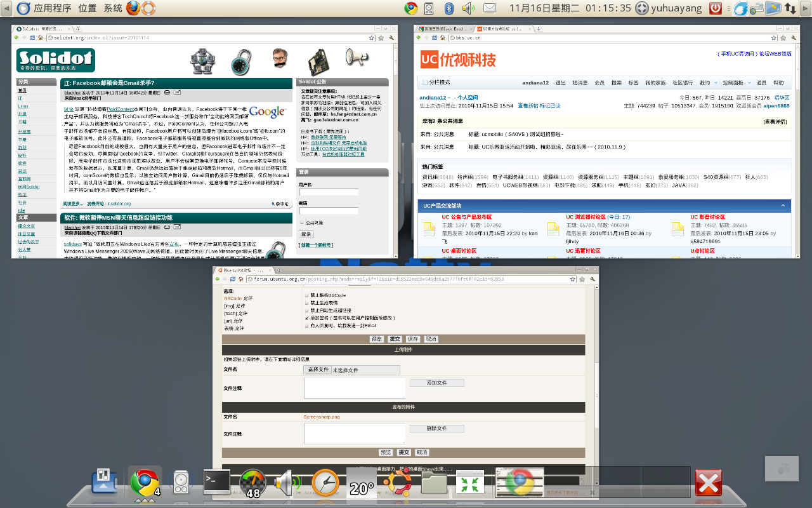Launch Firefox from the top panel
The image size is (812, 508).
(x=133, y=8)
